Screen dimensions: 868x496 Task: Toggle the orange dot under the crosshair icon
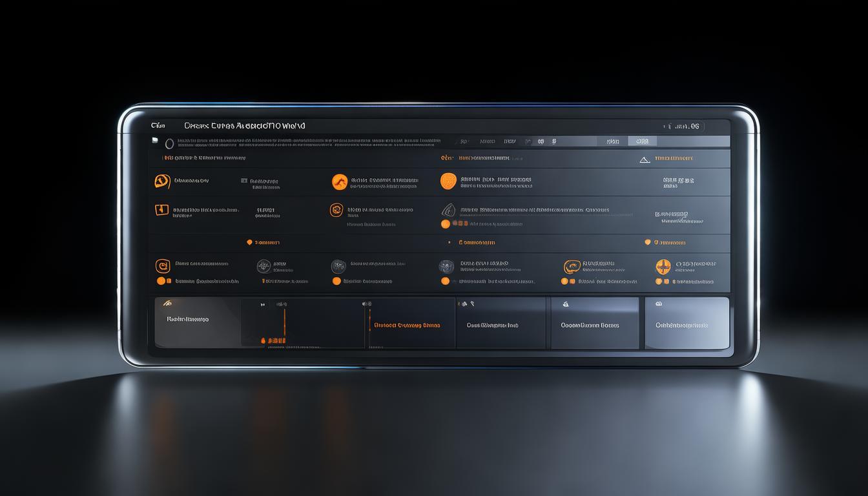(x=659, y=282)
